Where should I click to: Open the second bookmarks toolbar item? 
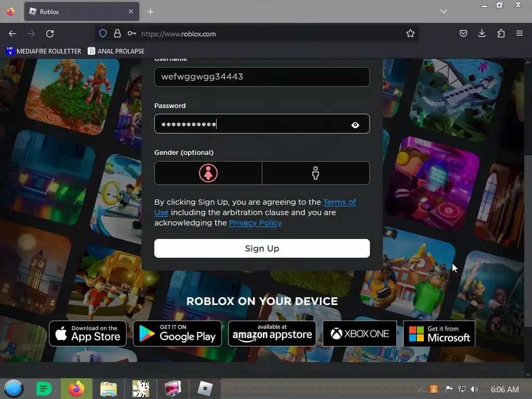(x=116, y=51)
